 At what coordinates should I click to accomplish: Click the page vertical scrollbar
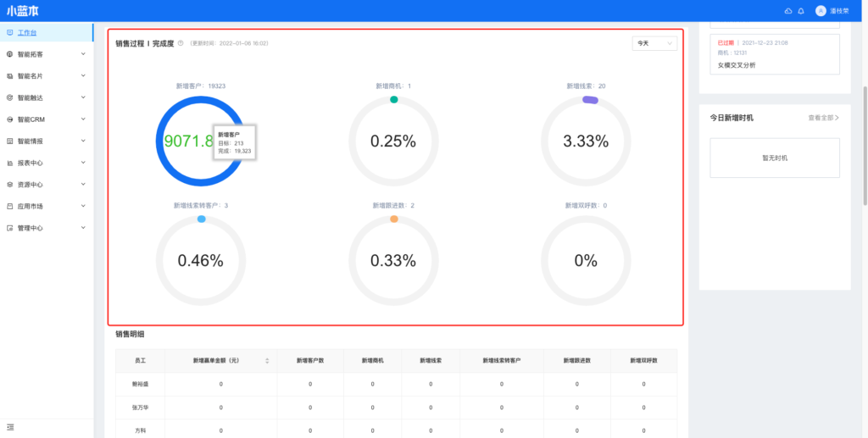tap(864, 144)
